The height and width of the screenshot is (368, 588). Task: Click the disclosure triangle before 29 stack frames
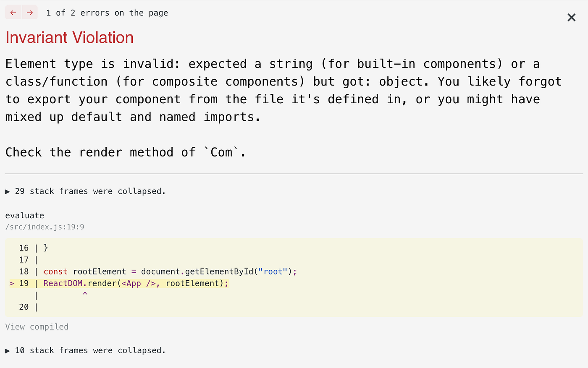click(x=7, y=191)
